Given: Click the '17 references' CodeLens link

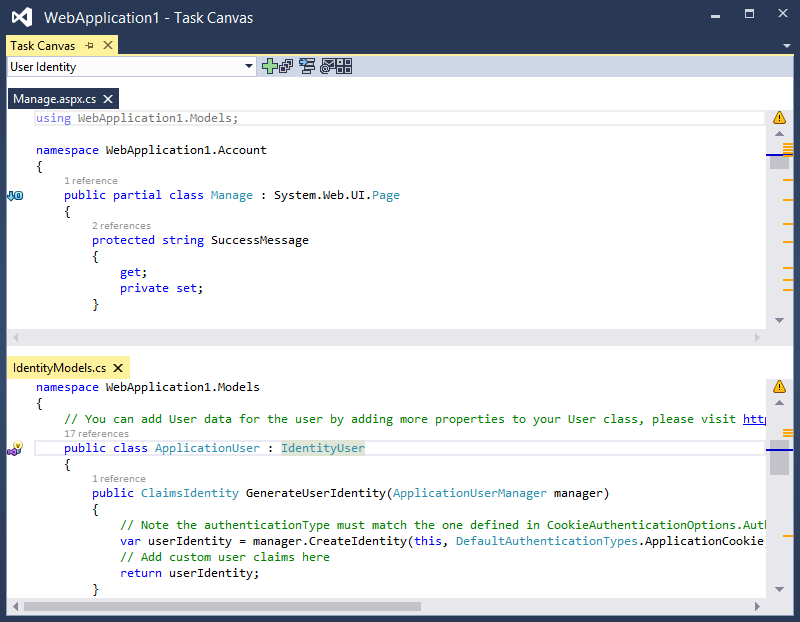Looking at the screenshot, I should pyautogui.click(x=96, y=434).
